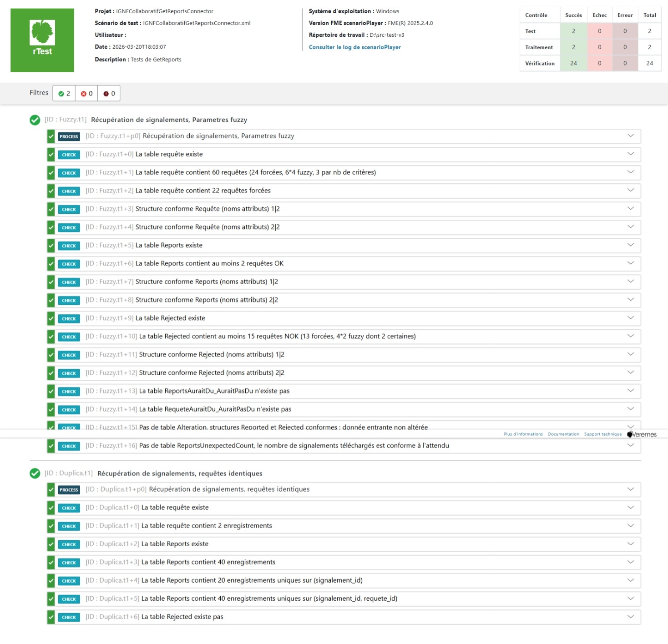Open 'Consulter le log de scenarioPlayer'

tap(354, 47)
